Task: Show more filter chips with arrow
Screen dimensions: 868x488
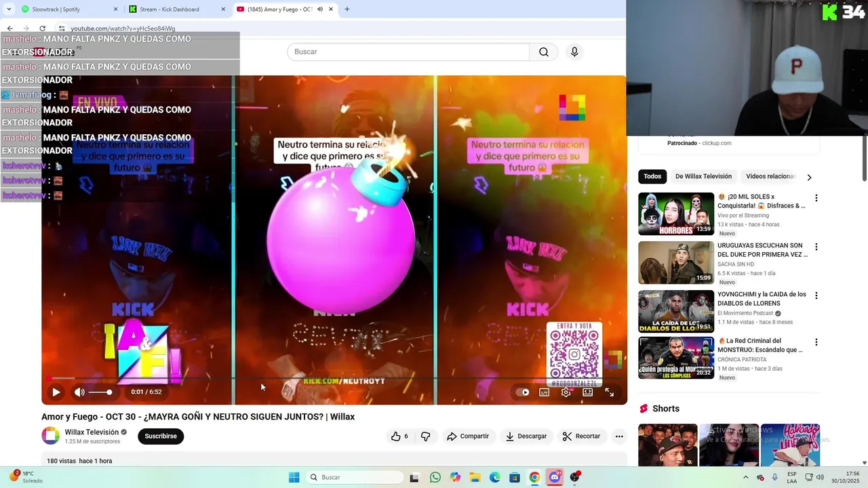Action: tap(809, 177)
